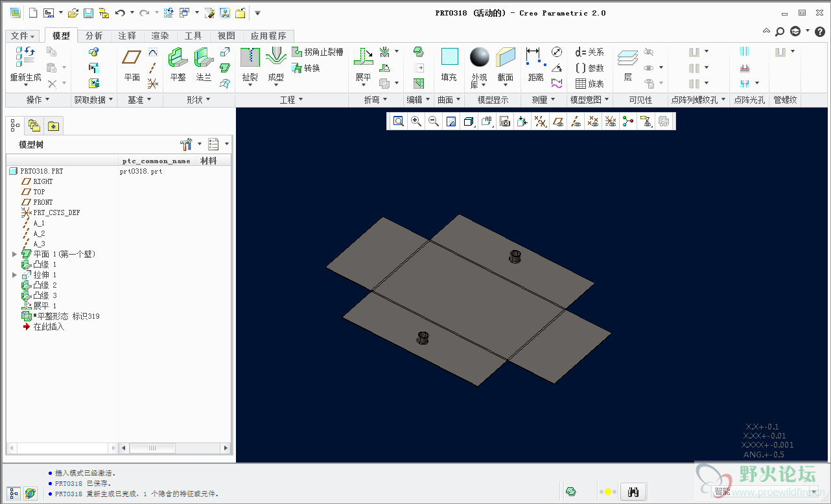Click the 参数 (Parameters) button

pyautogui.click(x=589, y=68)
